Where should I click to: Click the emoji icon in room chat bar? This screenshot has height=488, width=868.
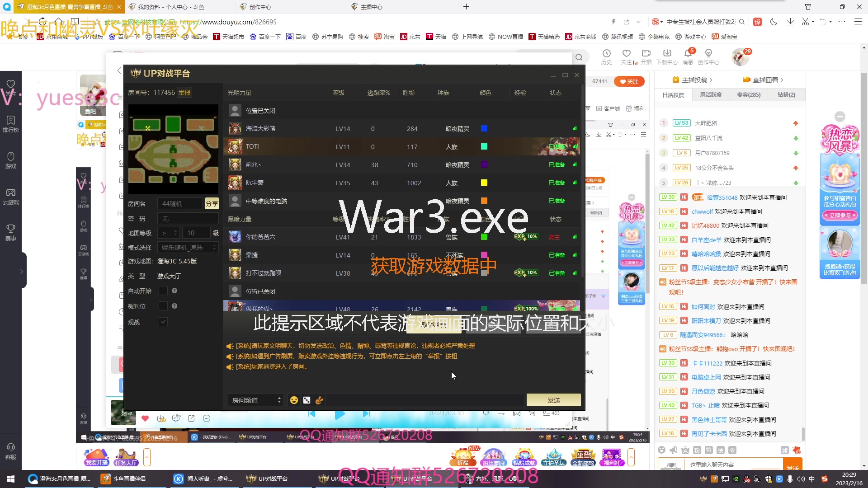click(x=294, y=400)
